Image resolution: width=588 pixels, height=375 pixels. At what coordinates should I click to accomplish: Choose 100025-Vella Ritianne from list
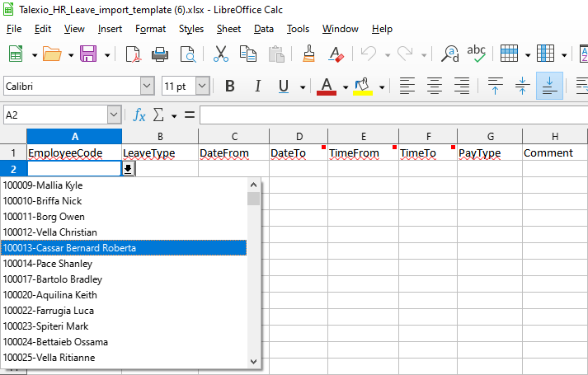(x=124, y=358)
